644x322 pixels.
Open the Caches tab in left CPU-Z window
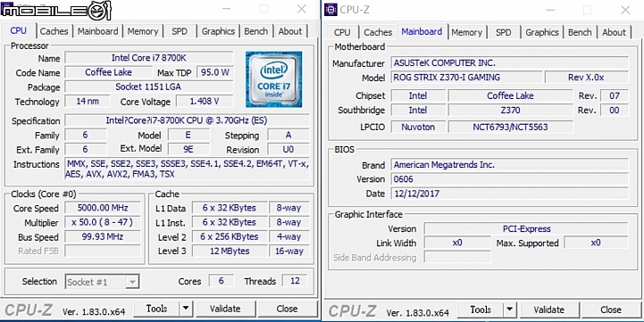[54, 31]
